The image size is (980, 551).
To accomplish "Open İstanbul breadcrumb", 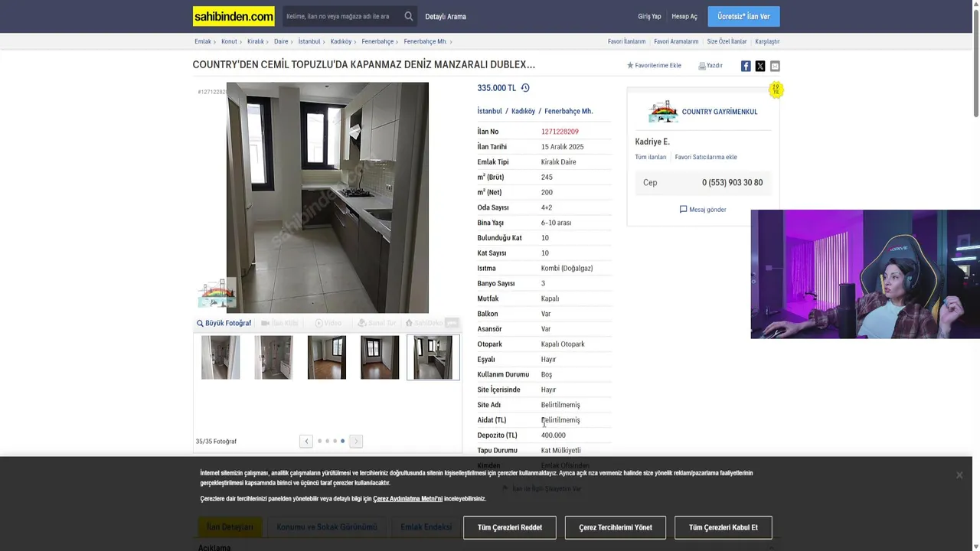I will coord(309,41).
